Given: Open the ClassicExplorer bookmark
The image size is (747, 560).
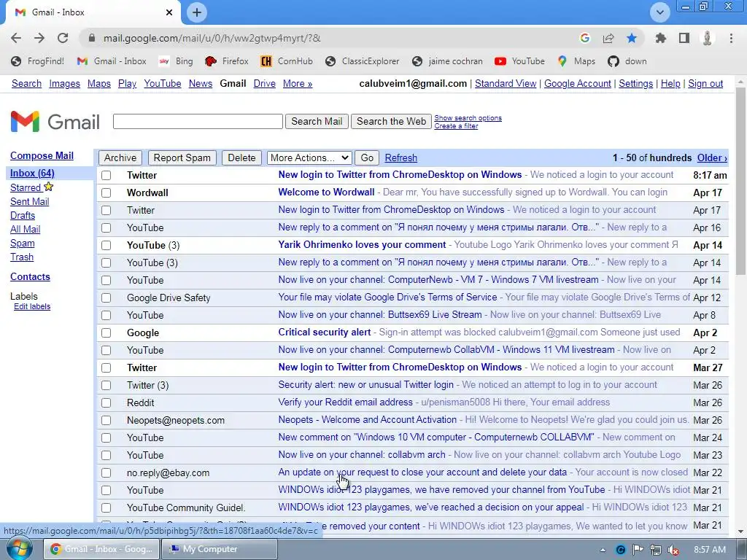Looking at the screenshot, I should pos(362,61).
